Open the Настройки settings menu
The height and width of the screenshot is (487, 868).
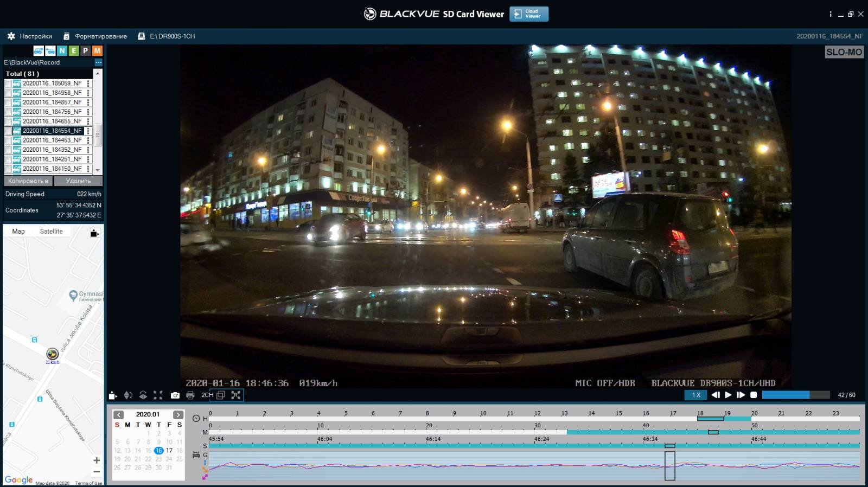point(30,36)
